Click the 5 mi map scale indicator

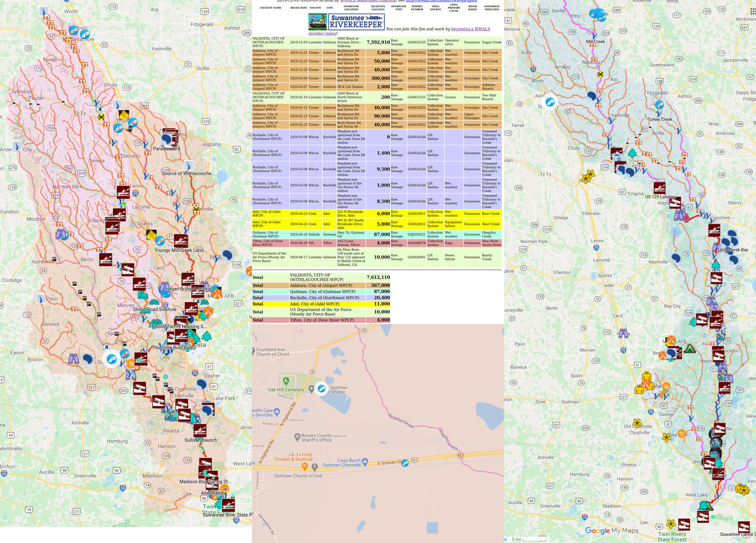(528, 539)
